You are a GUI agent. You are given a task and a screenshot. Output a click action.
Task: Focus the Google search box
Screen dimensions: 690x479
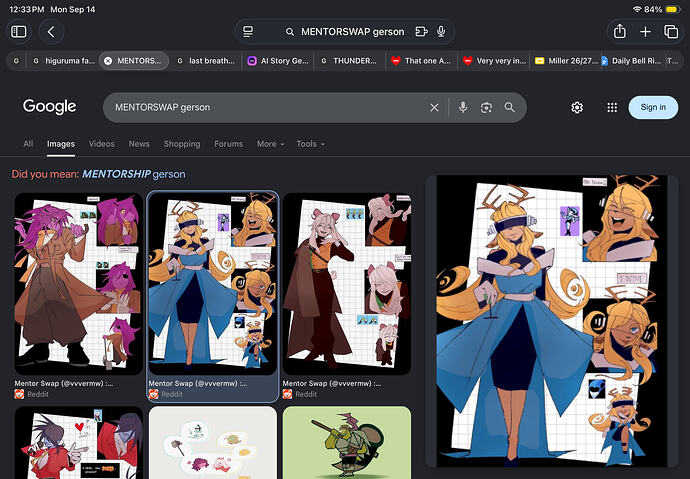point(268,107)
